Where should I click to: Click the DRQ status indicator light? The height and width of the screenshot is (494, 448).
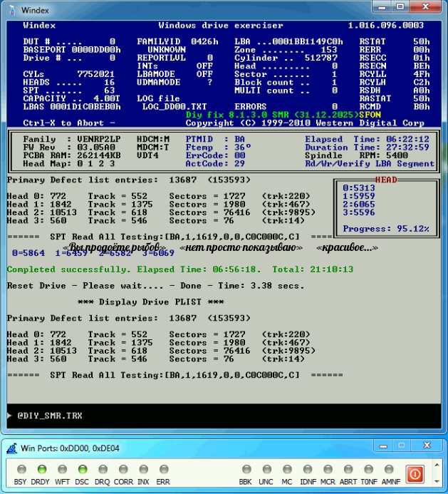[x=103, y=470]
